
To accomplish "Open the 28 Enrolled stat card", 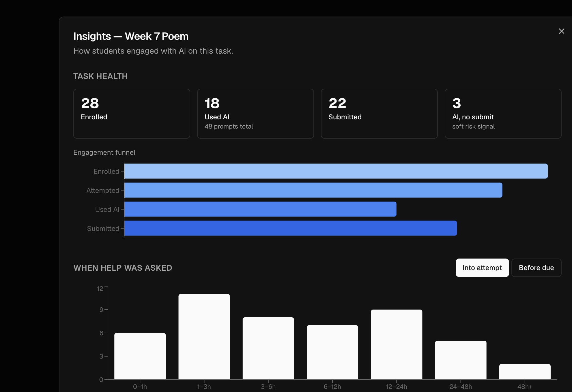I will click(x=132, y=114).
